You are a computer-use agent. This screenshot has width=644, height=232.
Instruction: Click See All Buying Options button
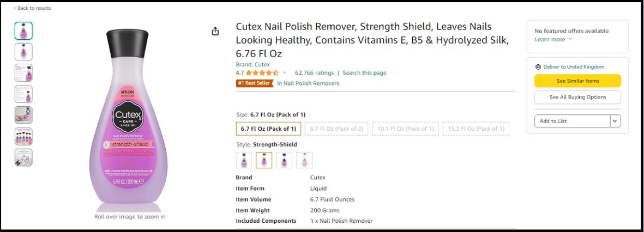pos(577,97)
